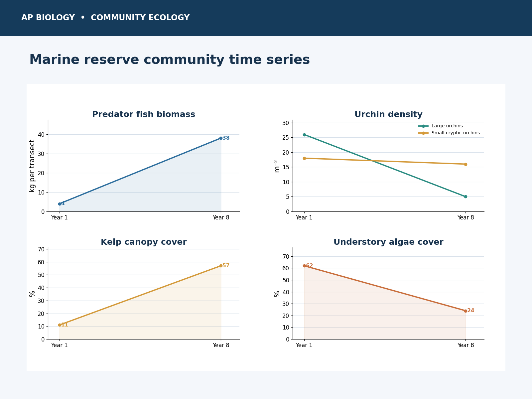Select 'Year 8' label under Urchin density chart
The height and width of the screenshot is (399, 532).
(465, 217)
